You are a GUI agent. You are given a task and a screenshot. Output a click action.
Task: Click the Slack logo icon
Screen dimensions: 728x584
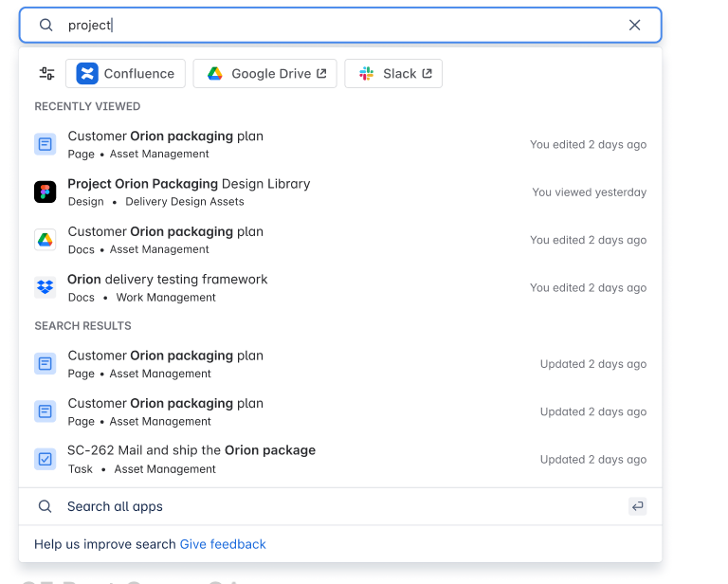(366, 73)
